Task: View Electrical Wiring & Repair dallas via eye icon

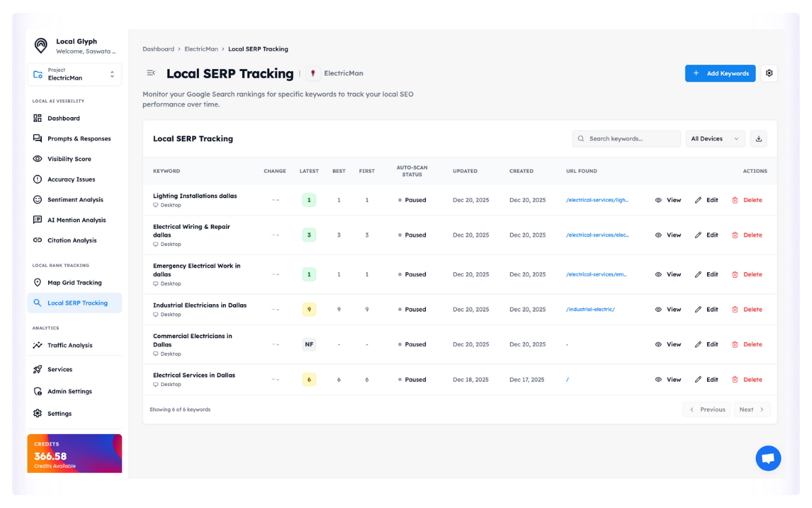Action: (658, 235)
